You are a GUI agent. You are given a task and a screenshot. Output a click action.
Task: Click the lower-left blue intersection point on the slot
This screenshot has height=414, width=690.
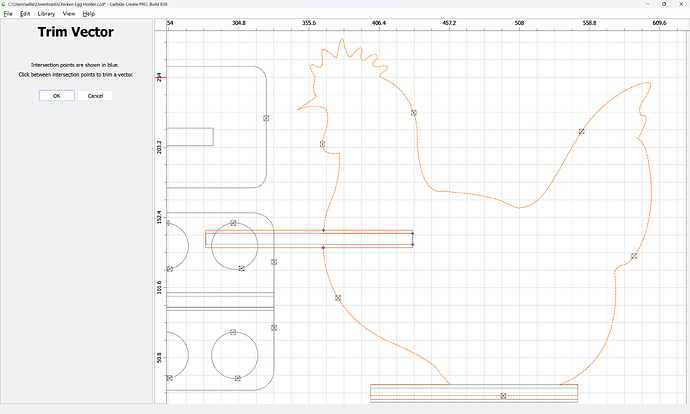click(323, 247)
